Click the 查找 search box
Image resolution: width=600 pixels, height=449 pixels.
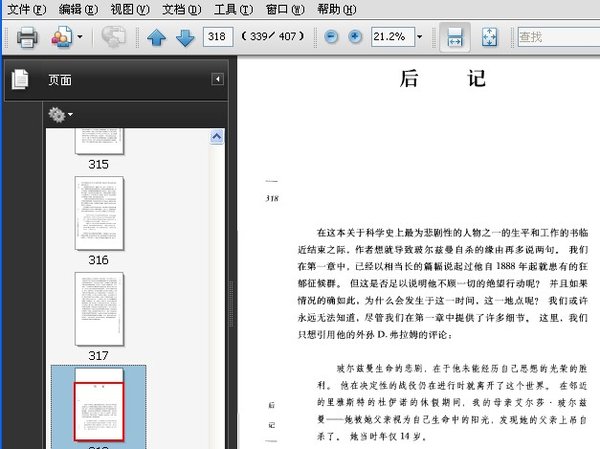(557, 38)
